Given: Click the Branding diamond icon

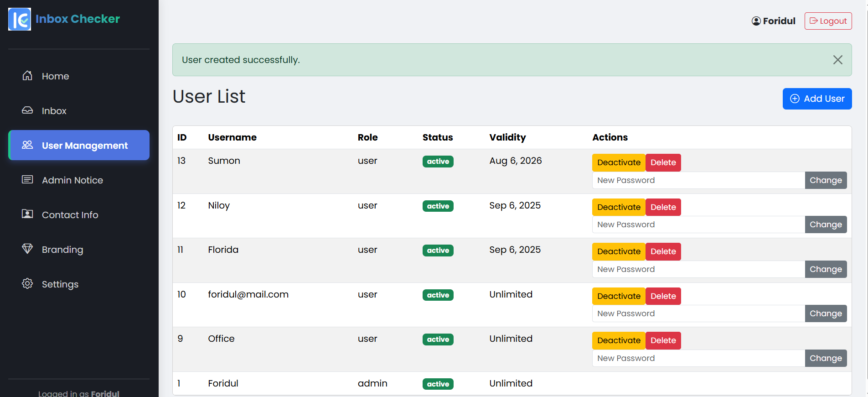Looking at the screenshot, I should coord(27,249).
